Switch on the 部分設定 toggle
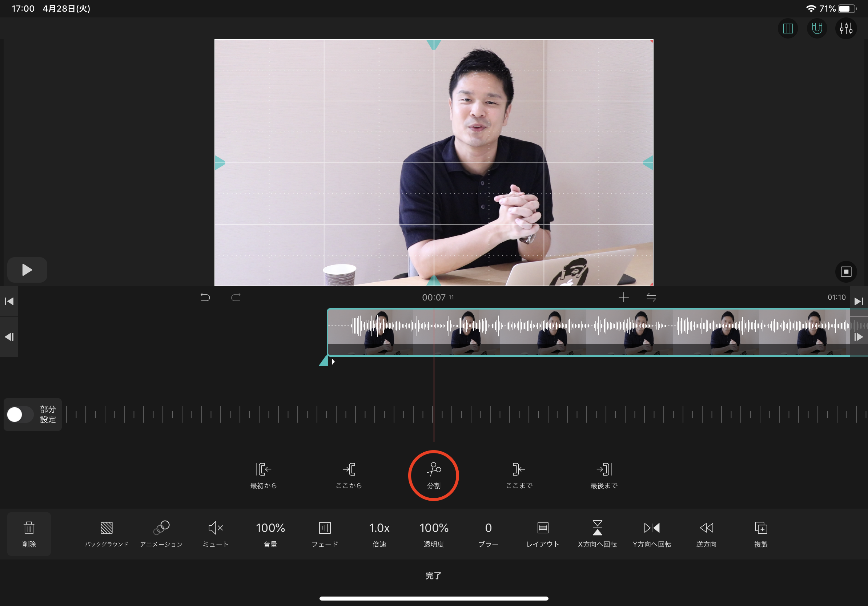This screenshot has width=868, height=606. pyautogui.click(x=20, y=415)
